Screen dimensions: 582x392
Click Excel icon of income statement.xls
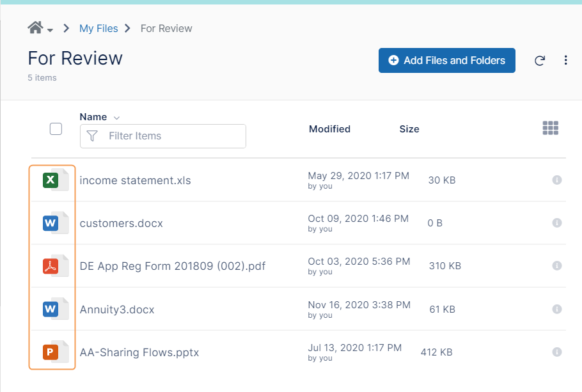pos(55,180)
